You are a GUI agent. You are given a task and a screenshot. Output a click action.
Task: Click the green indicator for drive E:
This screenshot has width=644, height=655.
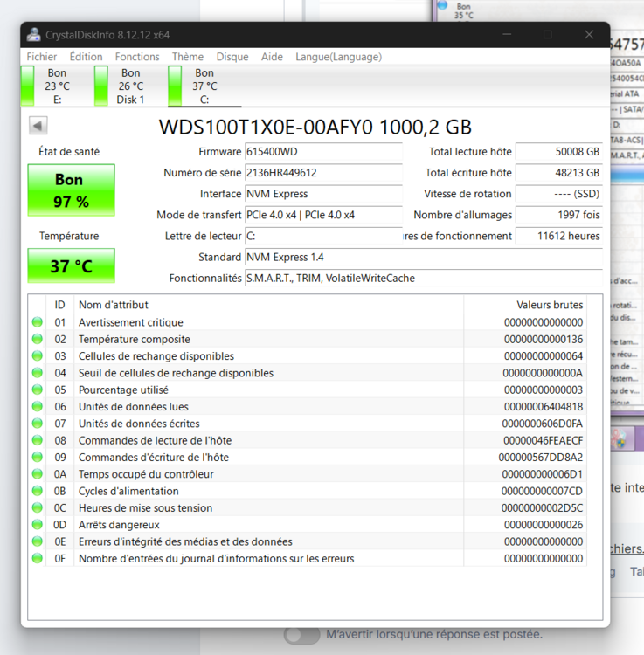(x=27, y=86)
